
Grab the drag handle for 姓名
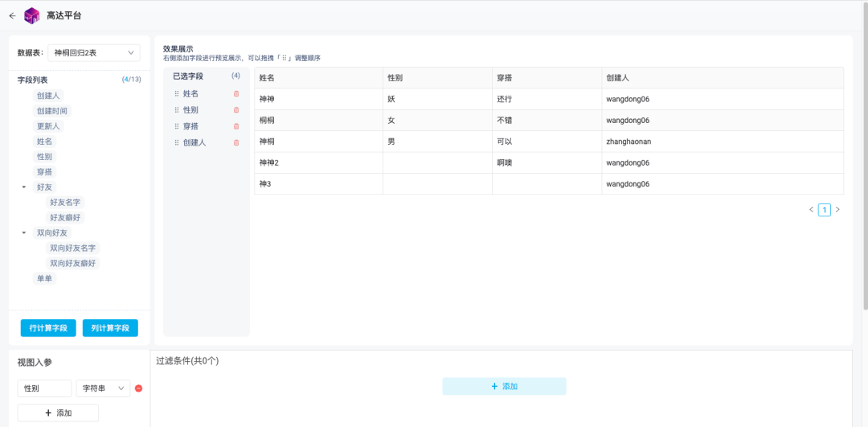click(x=177, y=94)
